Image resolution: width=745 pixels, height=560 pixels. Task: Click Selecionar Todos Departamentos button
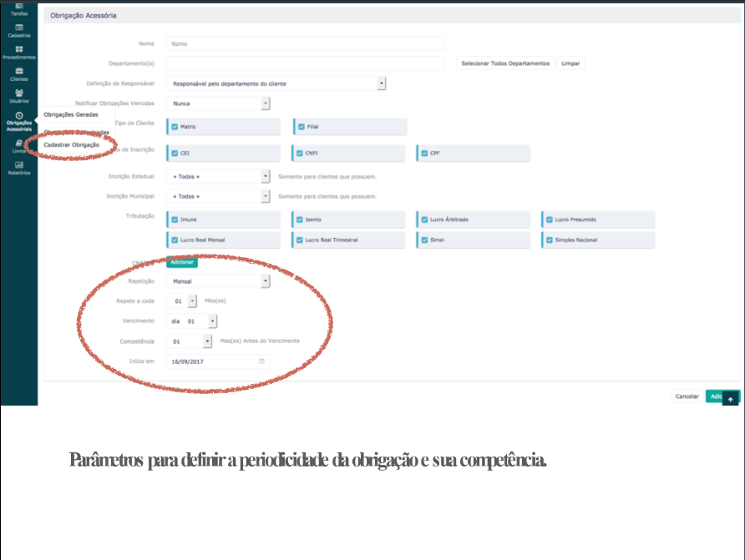505,63
